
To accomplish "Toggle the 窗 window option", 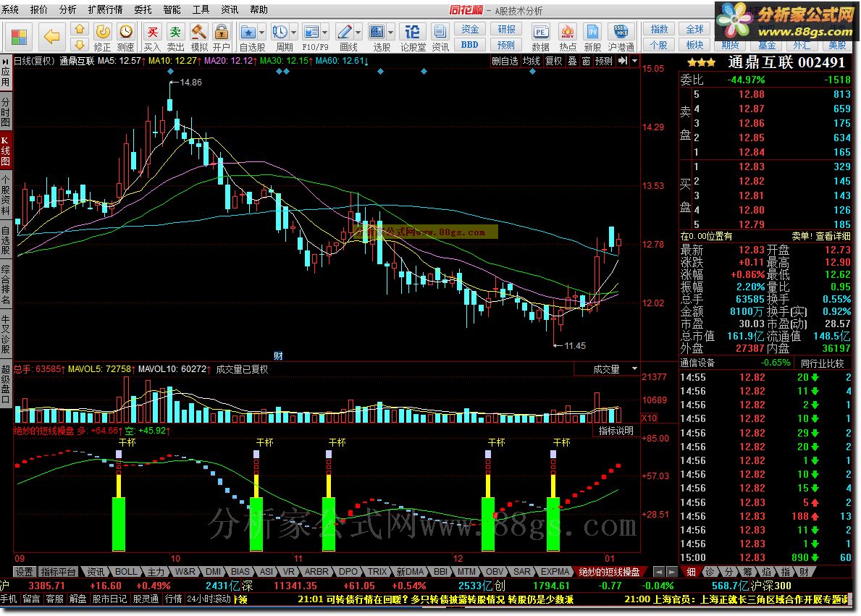I will click(x=586, y=61).
